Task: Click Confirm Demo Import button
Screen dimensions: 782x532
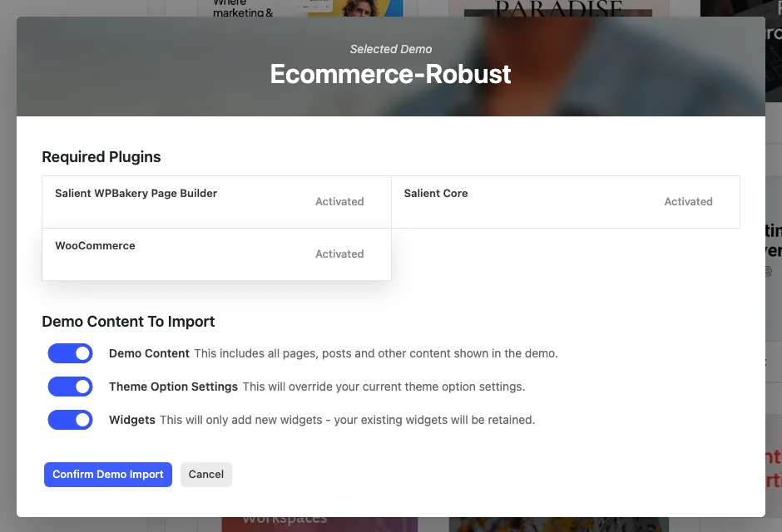Action: pos(107,474)
